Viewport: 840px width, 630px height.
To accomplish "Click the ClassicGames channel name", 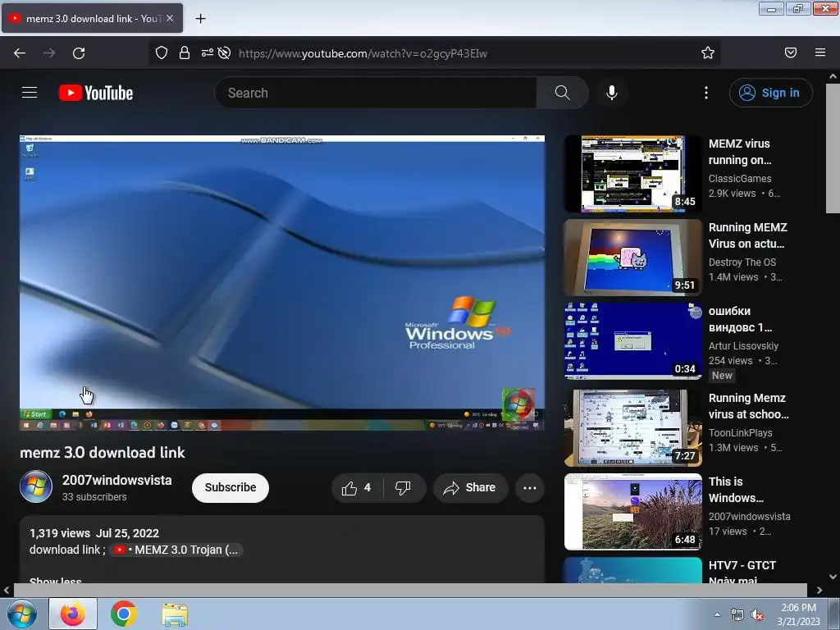I will tap(740, 178).
